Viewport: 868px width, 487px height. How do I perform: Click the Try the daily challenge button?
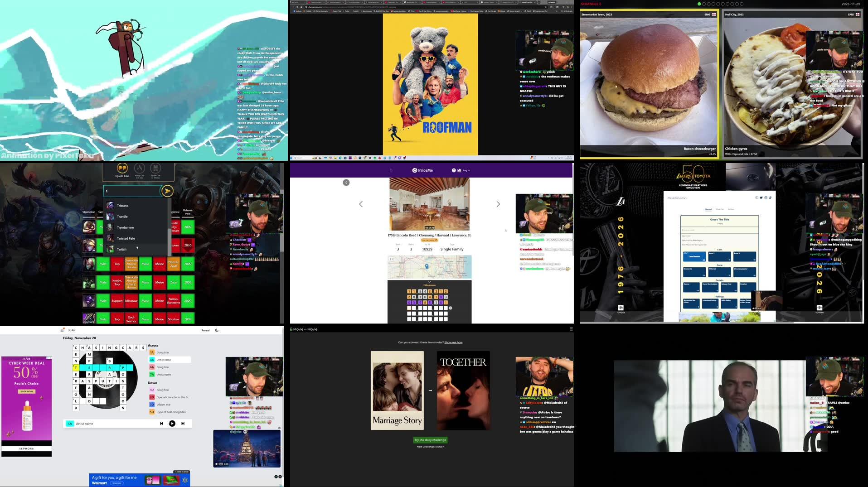click(431, 439)
